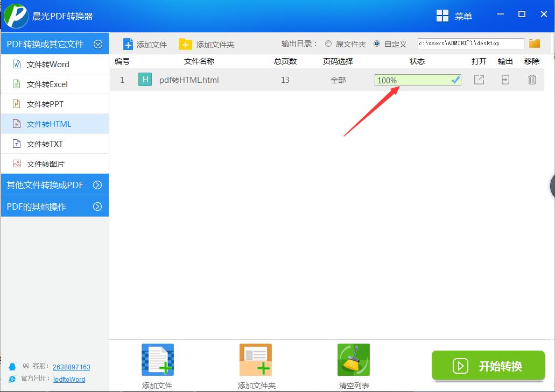This screenshot has width=555, height=392.
Task: Click the 开始转换 button
Action: tap(488, 366)
